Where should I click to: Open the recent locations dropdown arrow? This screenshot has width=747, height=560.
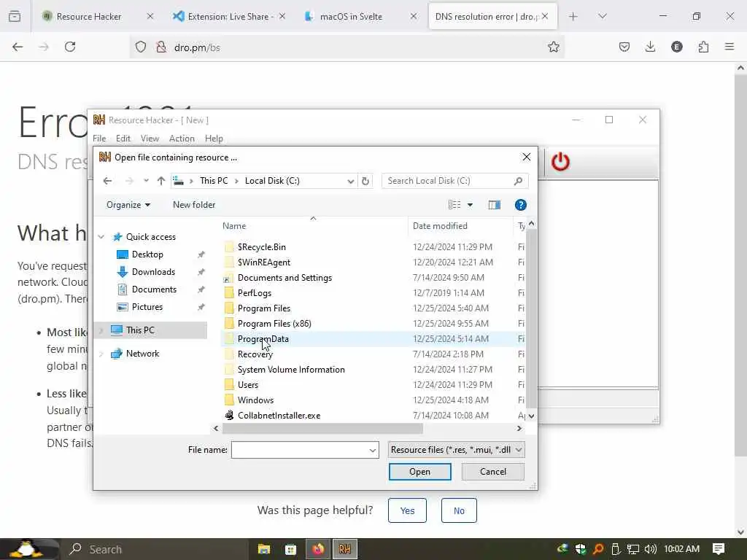pyautogui.click(x=146, y=181)
